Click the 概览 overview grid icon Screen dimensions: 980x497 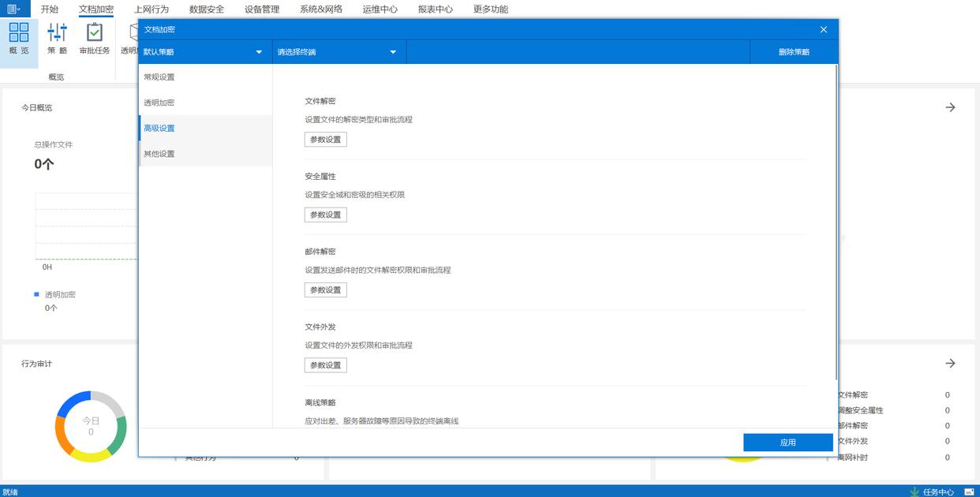pos(19,32)
